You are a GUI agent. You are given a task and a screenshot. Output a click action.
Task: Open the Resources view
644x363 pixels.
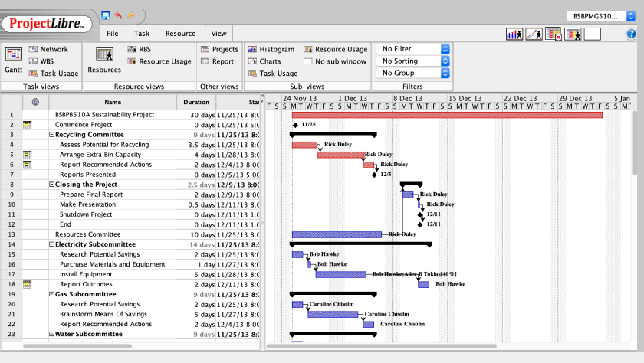(104, 60)
